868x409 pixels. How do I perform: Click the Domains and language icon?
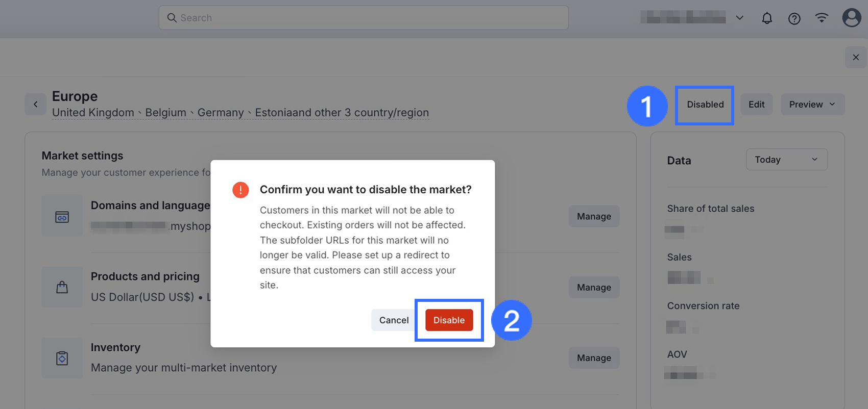tap(62, 217)
